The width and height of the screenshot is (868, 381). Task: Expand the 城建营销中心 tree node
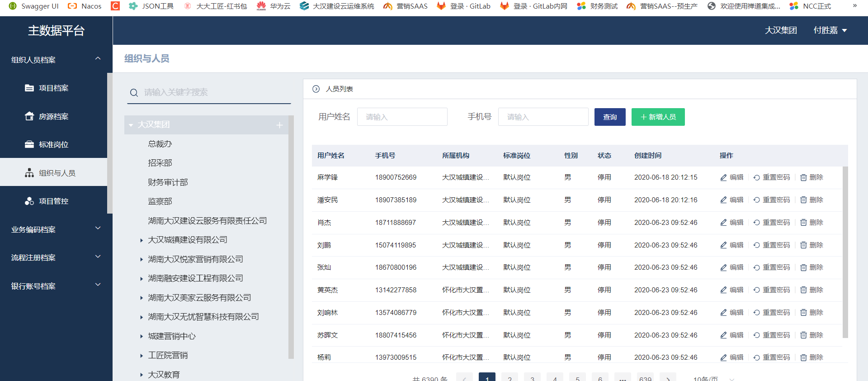pyautogui.click(x=142, y=337)
